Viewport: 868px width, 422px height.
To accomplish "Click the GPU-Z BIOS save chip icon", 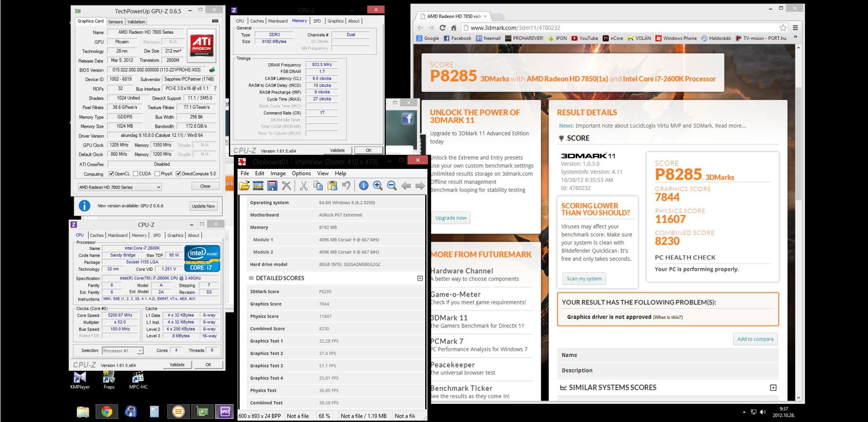I will (212, 70).
